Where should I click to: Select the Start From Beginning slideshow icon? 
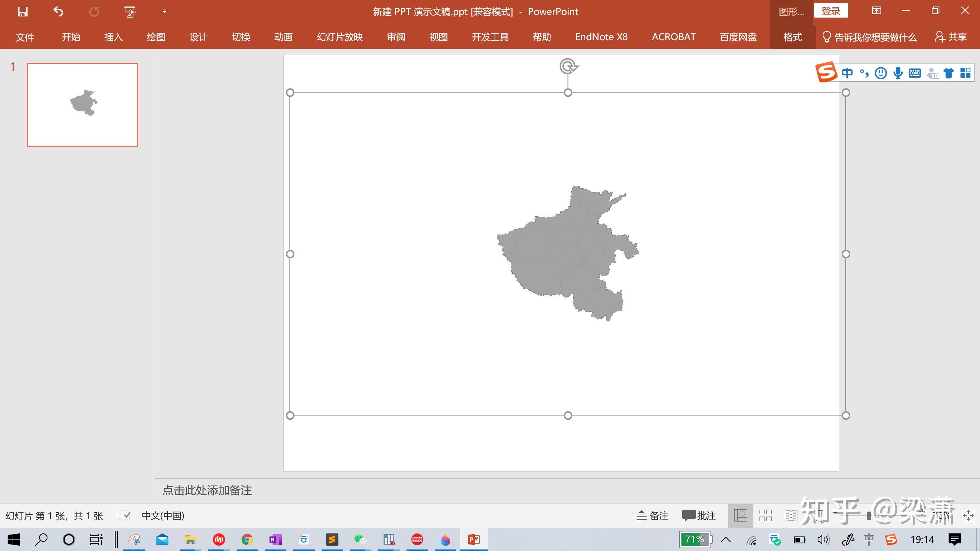tap(129, 11)
